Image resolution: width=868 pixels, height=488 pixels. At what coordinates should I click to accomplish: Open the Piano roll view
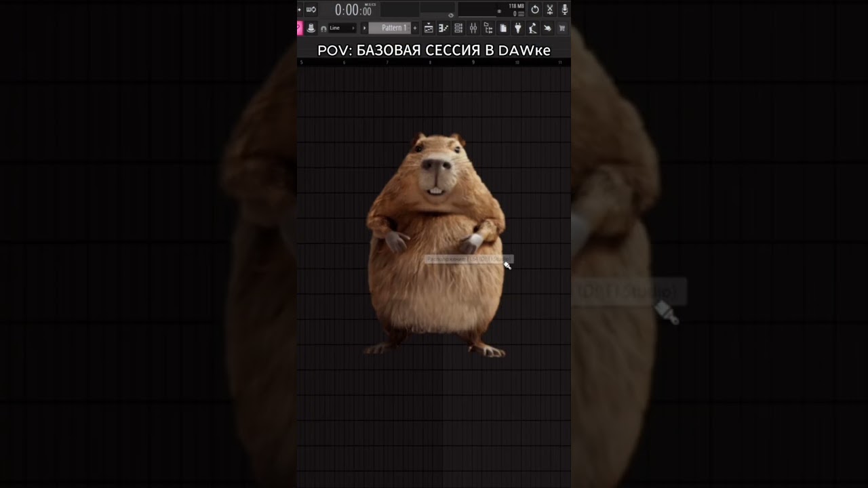click(x=443, y=28)
